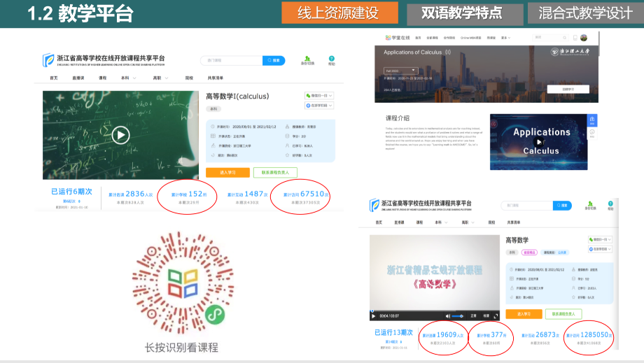Image resolution: width=644 pixels, height=363 pixels.
Task: Adjust the volume slider on the 高等数学 video
Action: 458,316
